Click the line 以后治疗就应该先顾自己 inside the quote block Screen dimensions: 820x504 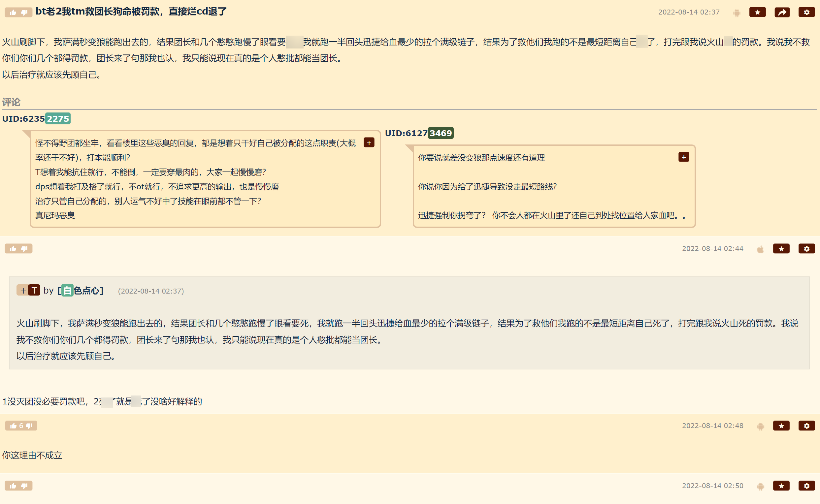click(x=66, y=356)
